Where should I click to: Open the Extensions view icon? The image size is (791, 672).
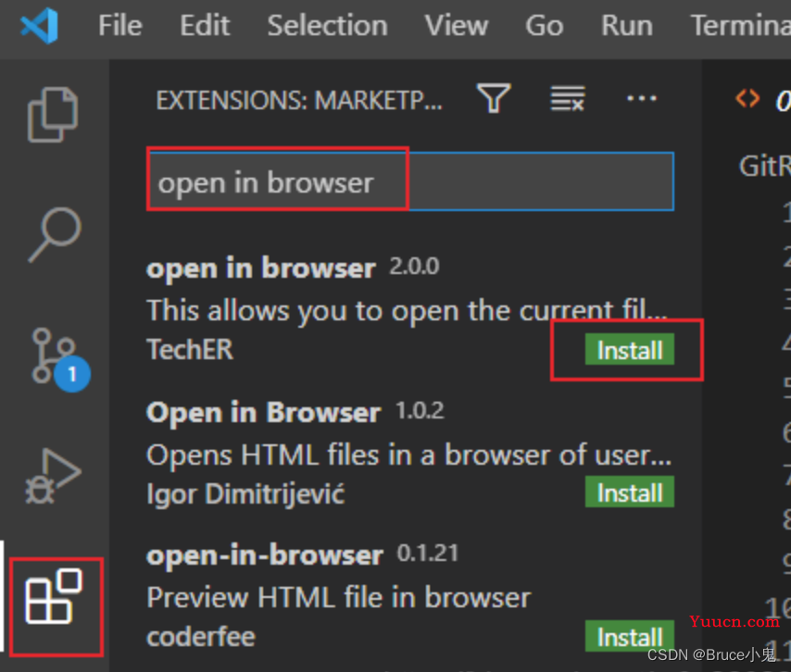(x=55, y=597)
